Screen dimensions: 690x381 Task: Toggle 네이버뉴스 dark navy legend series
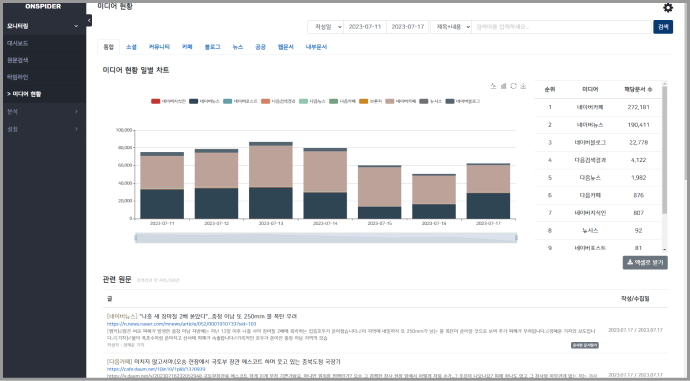pos(204,101)
